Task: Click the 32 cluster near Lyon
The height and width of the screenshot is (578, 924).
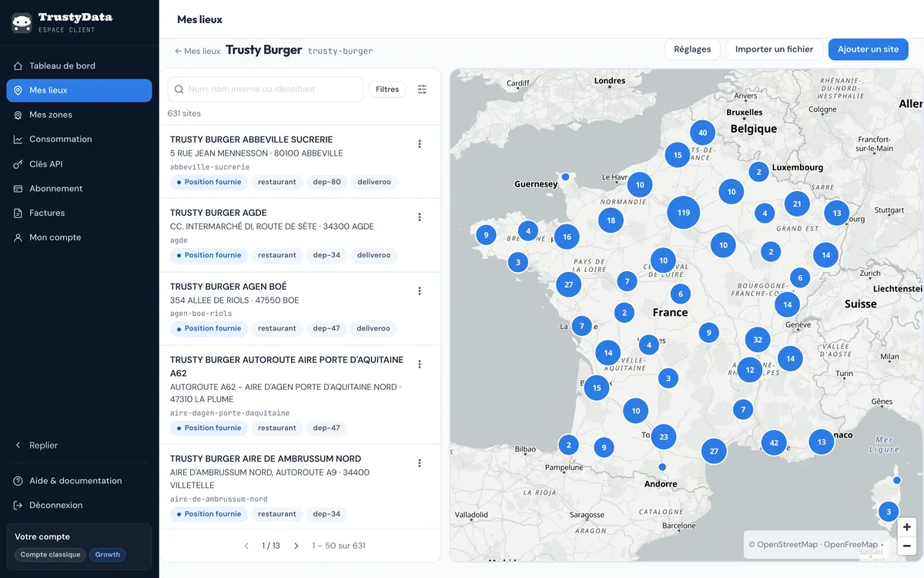Action: 758,340
